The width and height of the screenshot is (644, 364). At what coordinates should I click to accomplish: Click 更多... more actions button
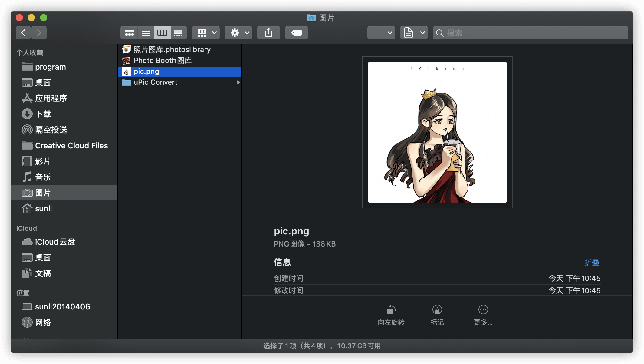483,315
